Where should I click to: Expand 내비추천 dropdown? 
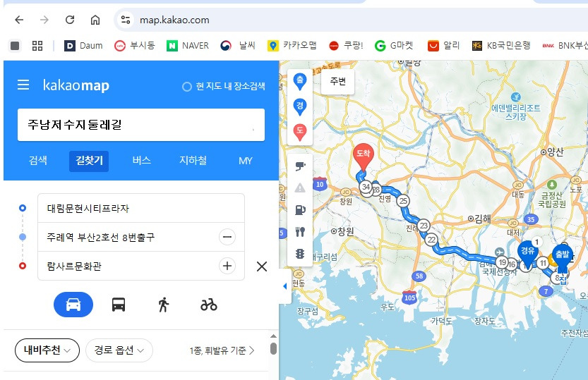tap(47, 350)
